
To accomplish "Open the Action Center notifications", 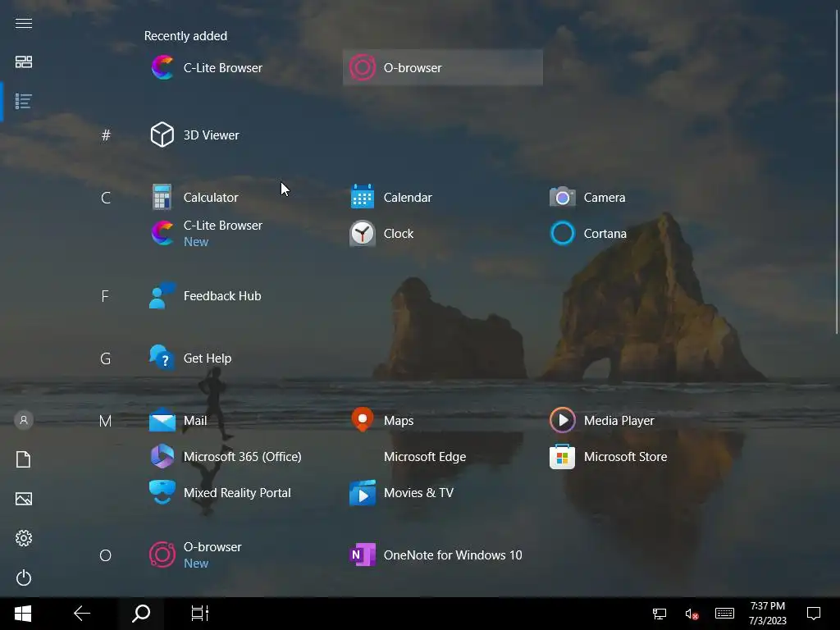I will pos(814,614).
